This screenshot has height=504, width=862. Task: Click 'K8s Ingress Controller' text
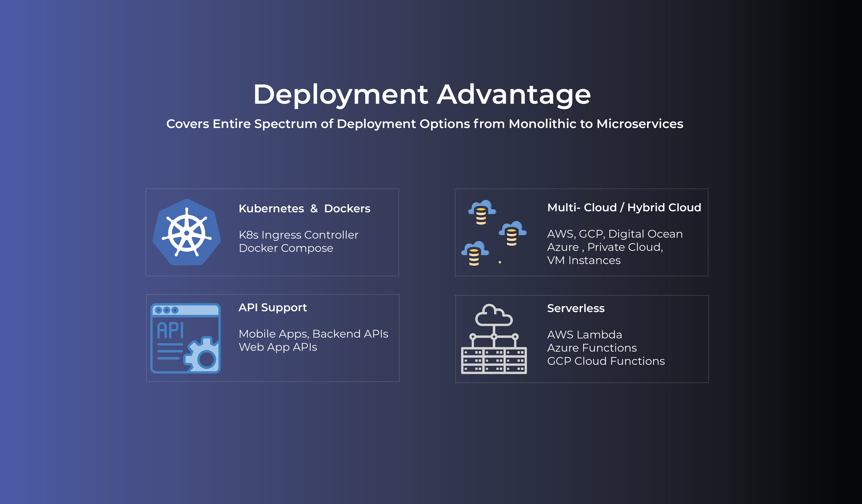(299, 235)
